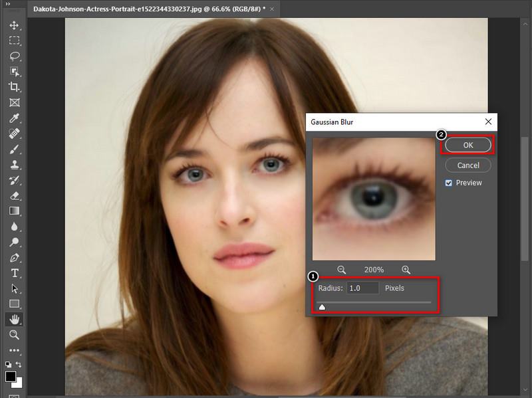532x398 pixels.
Task: Select the Spot Healing Brush tool
Action: click(x=14, y=134)
